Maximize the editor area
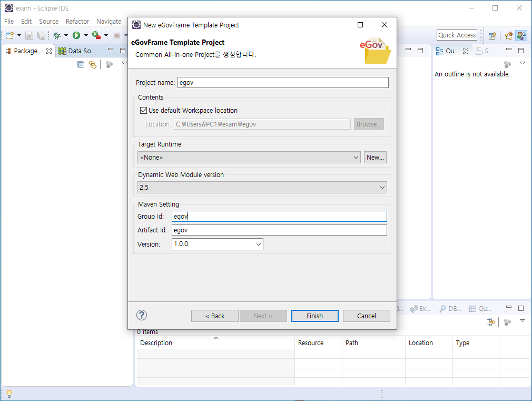This screenshot has height=401, width=532. click(x=420, y=50)
